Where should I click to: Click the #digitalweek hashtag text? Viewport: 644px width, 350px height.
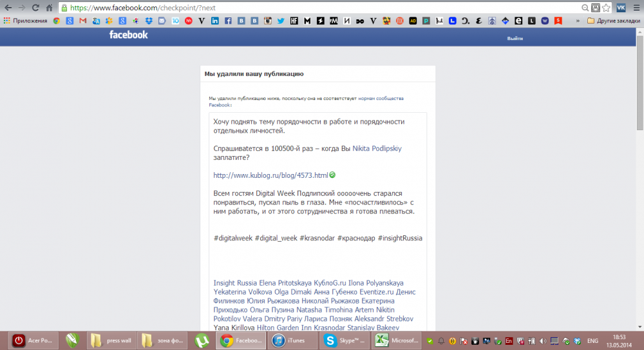[233, 238]
